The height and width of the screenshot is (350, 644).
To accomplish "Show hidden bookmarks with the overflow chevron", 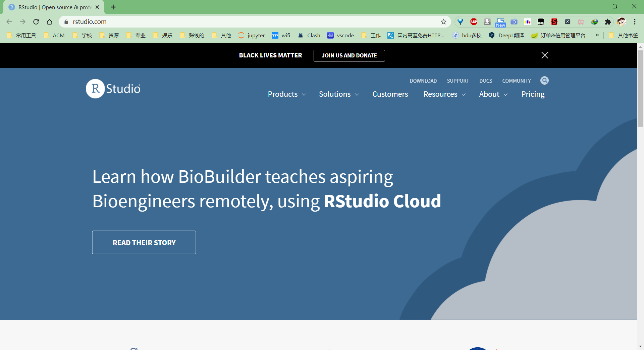I will (x=597, y=35).
